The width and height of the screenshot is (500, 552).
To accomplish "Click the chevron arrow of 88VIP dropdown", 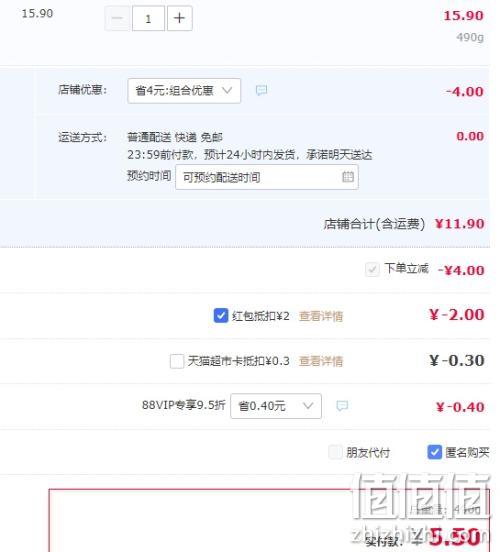I will 308,406.
